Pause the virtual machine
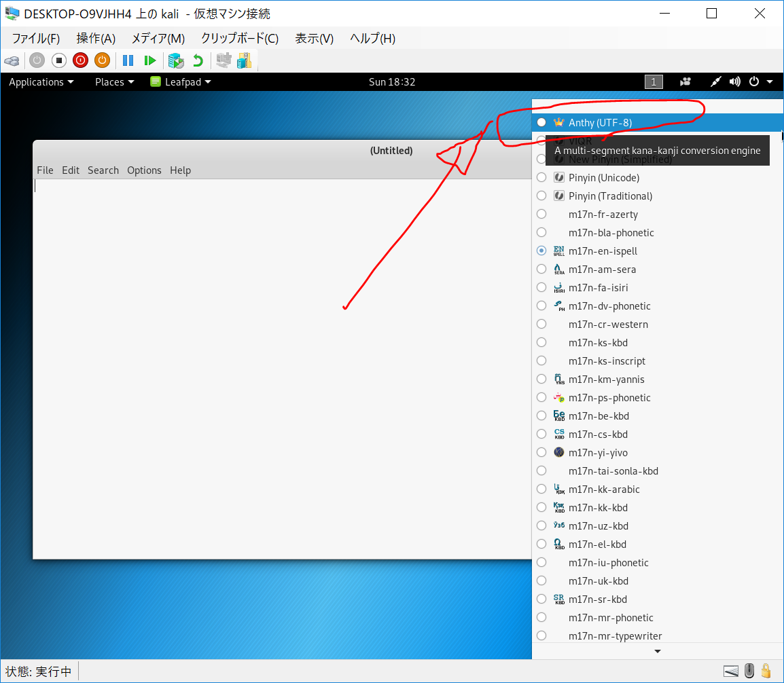Viewport: 784px width, 683px height. (x=128, y=60)
